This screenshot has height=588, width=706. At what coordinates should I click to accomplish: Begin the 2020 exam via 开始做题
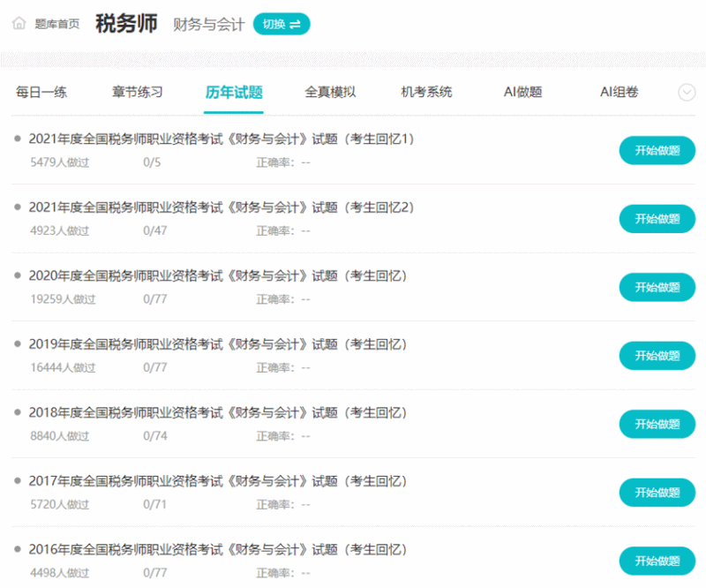(x=657, y=287)
